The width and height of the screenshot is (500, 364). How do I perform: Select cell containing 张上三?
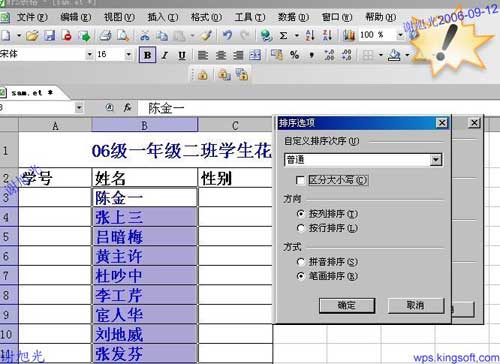pyautogui.click(x=144, y=217)
